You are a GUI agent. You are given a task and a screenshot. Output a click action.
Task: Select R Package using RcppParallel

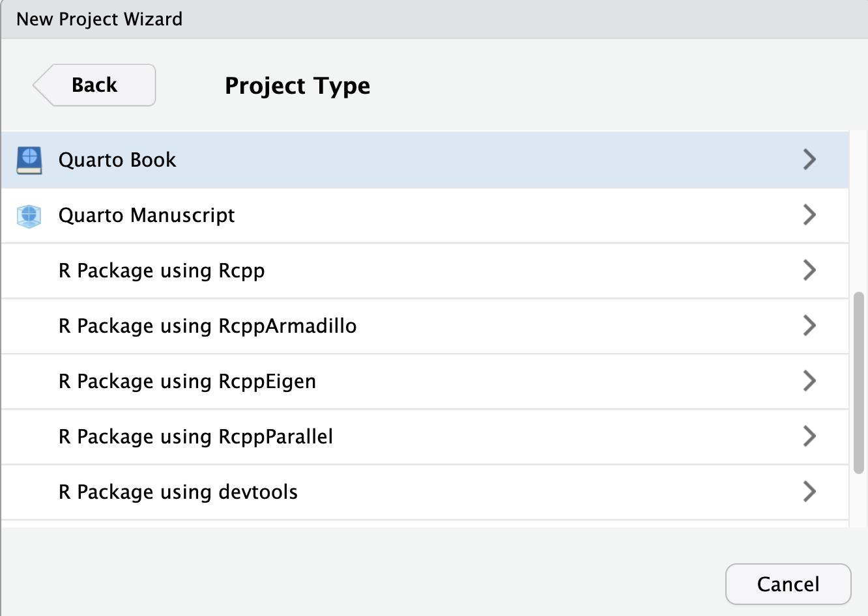click(x=195, y=437)
